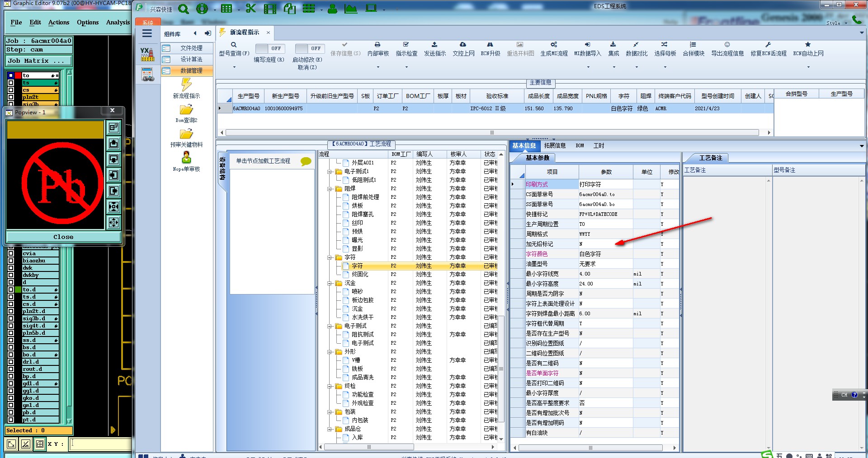This screenshot has height=458, width=868.
Task: Close the 新流程指示 tab
Action: coord(268,33)
